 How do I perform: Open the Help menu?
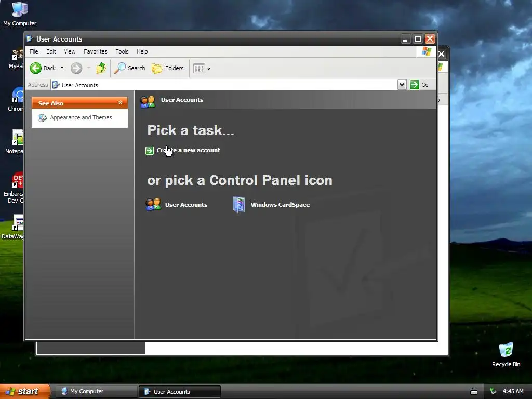142,51
